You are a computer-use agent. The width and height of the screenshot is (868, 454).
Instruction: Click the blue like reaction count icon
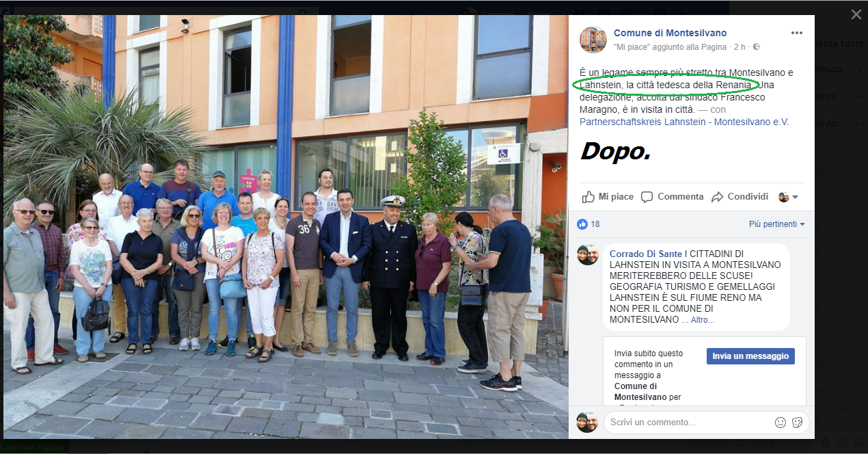[x=582, y=224]
